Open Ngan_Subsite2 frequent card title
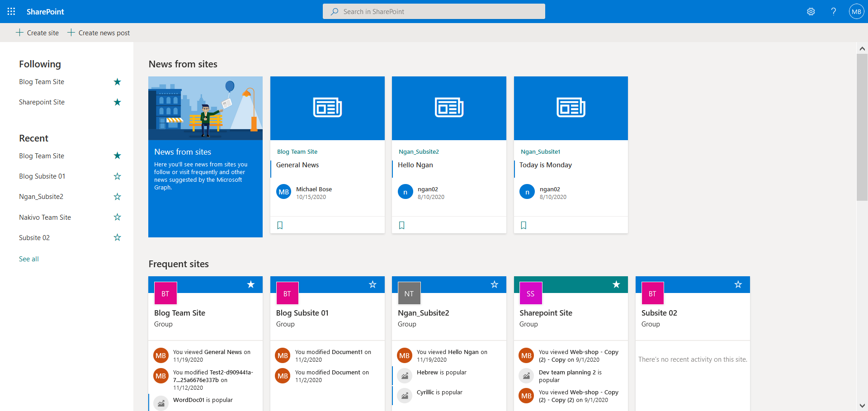Image resolution: width=868 pixels, height=411 pixels. click(x=423, y=313)
